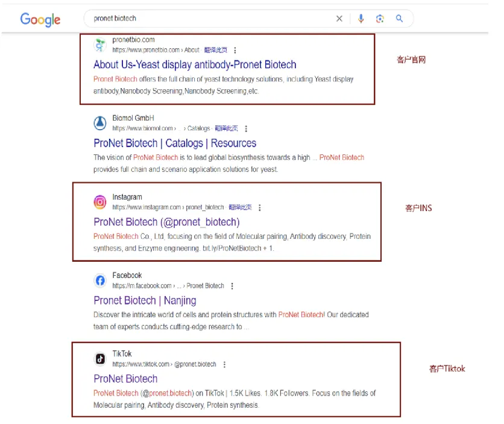This screenshot has width=504, height=424.
Task: Open more options for Instagram result
Action: tap(259, 207)
